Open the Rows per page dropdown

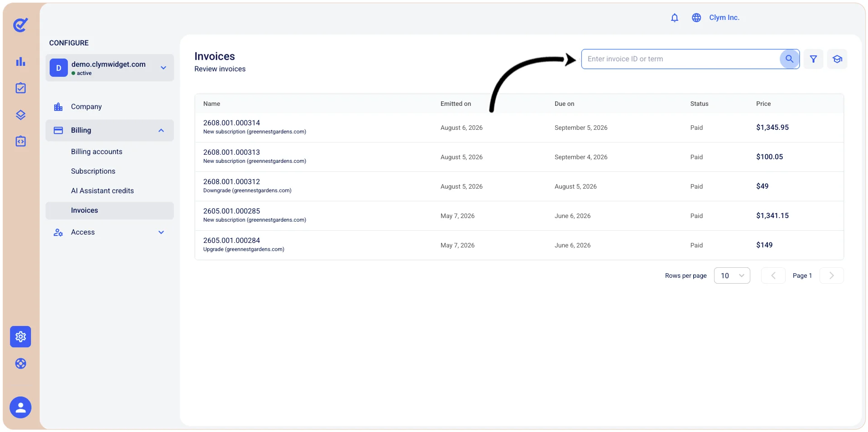(x=732, y=275)
